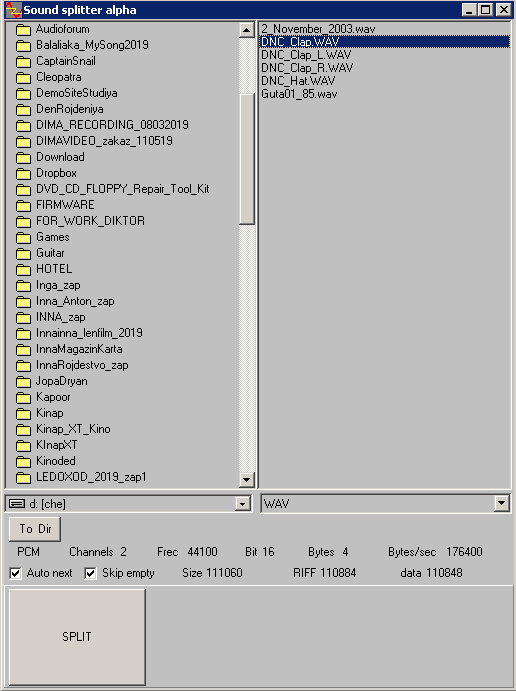Open the d: [che] drive dropdown
The height and width of the screenshot is (691, 516).
(242, 504)
